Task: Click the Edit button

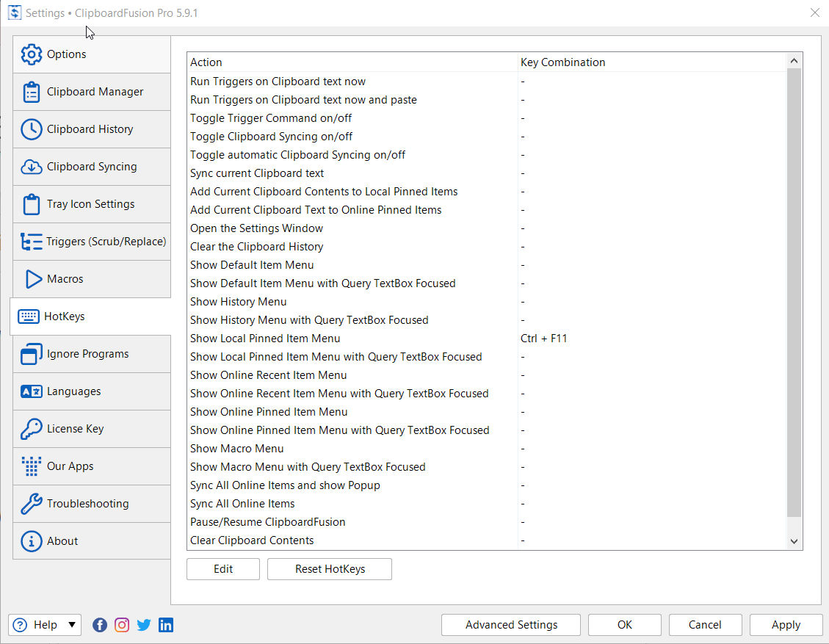Action: 223,569
